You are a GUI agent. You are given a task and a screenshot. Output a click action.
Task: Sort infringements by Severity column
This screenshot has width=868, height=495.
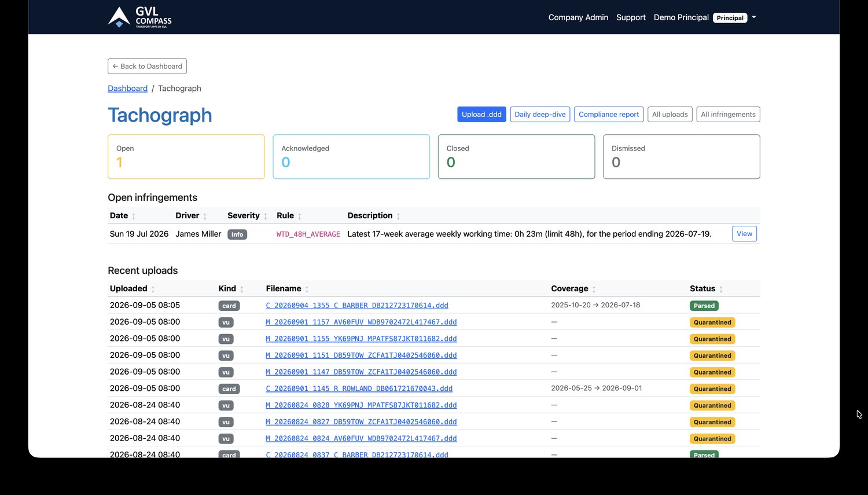tap(247, 215)
